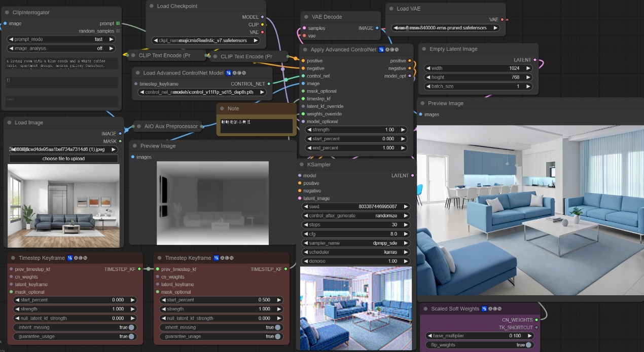Click the IMAGE output slot on VAE Decode

click(377, 28)
